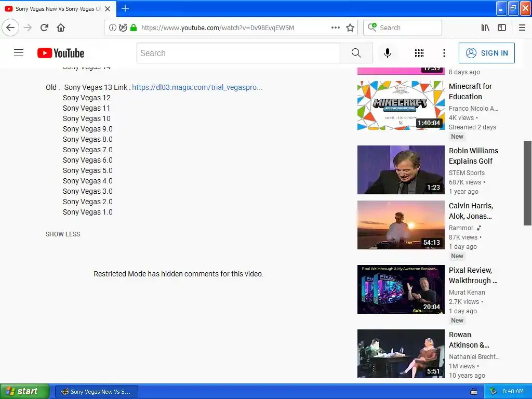Open the Windows start menu

click(24, 391)
